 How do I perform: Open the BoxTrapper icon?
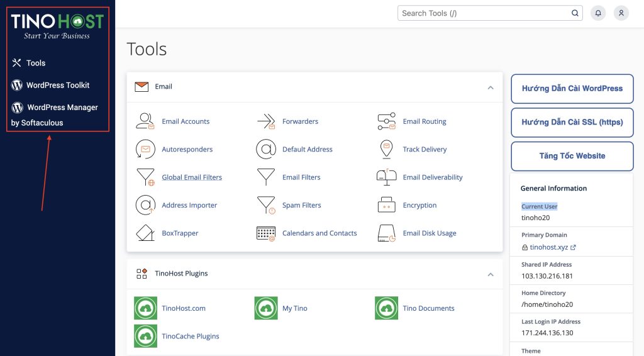point(145,233)
